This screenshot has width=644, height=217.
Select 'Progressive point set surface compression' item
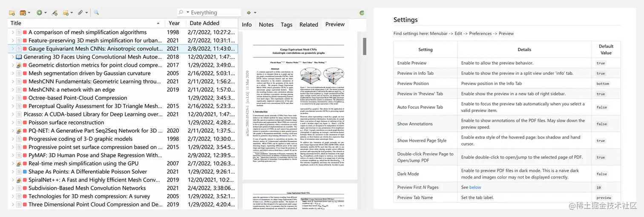click(x=95, y=147)
